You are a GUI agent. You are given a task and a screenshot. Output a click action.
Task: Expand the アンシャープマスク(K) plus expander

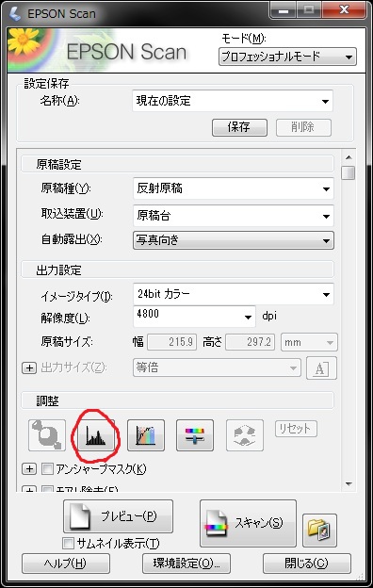(x=29, y=468)
